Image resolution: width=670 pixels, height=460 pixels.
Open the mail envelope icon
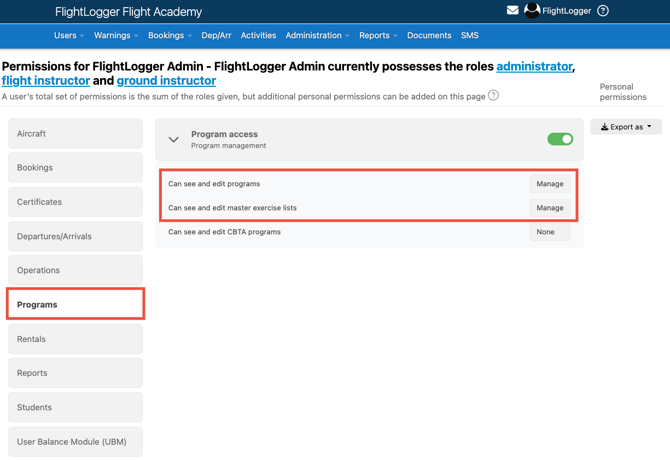[512, 11]
